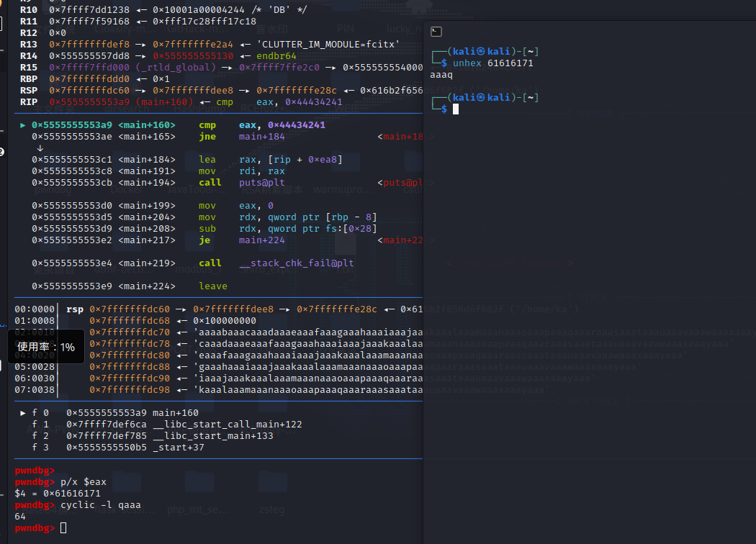Click the rsp stack entry at 00:0000
The height and width of the screenshot is (544, 756).
coord(218,309)
